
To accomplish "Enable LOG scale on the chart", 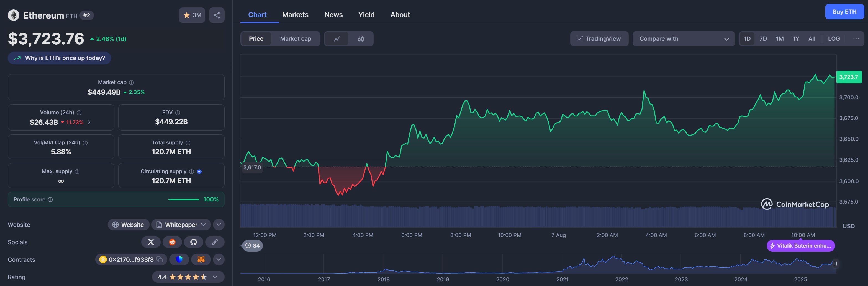I will (x=834, y=39).
